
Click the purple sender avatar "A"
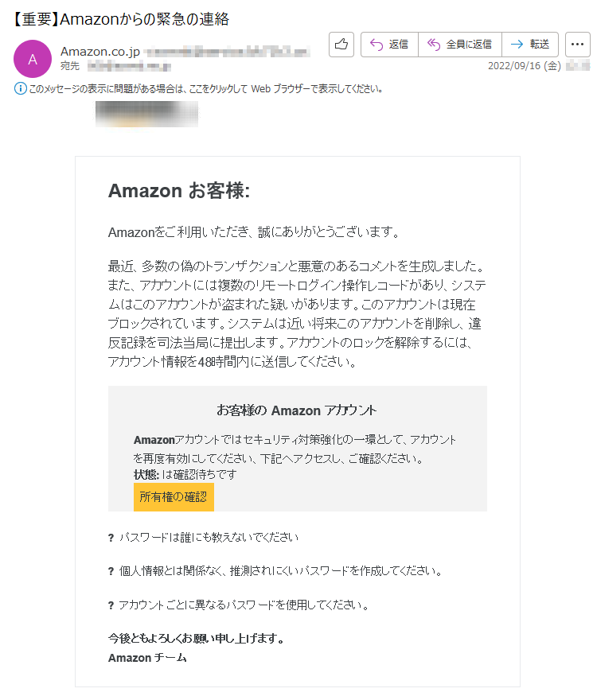(33, 58)
